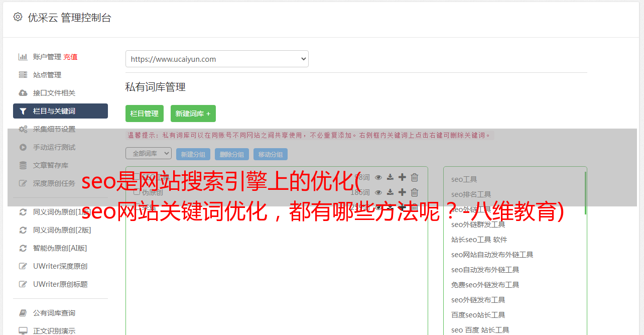This screenshot has height=335, width=644.
Task: Click the server icon for 站点管理
Action: click(23, 75)
